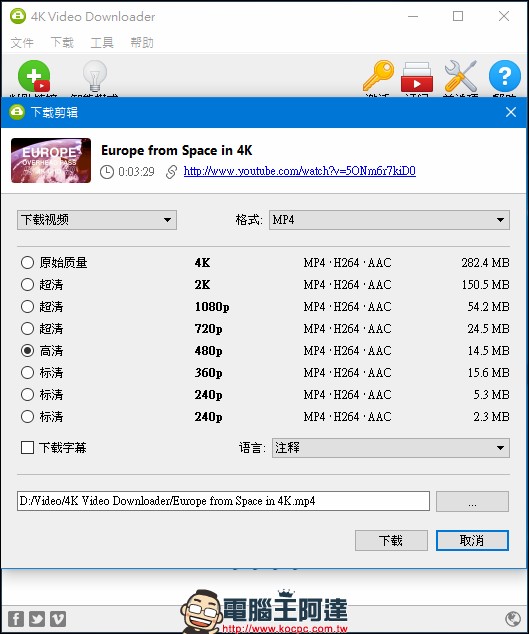The height and width of the screenshot is (634, 529).
Task: Select the 原始质量 4K radio option
Action: click(27, 262)
